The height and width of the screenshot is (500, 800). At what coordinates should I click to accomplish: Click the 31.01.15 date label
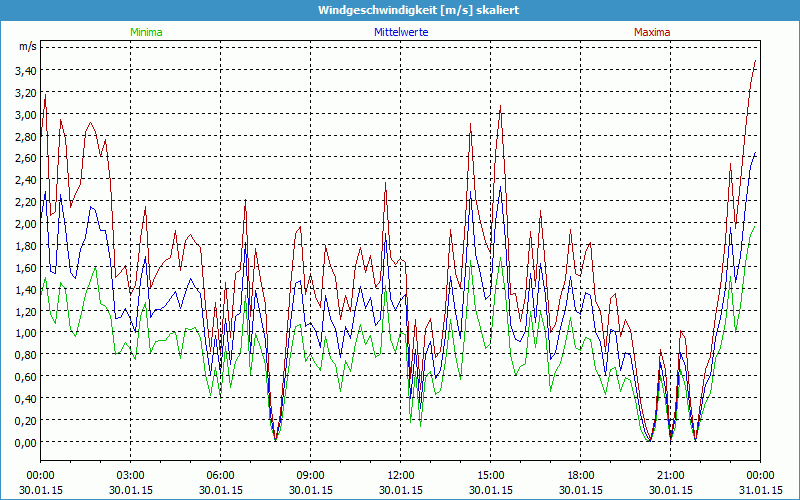[760, 490]
